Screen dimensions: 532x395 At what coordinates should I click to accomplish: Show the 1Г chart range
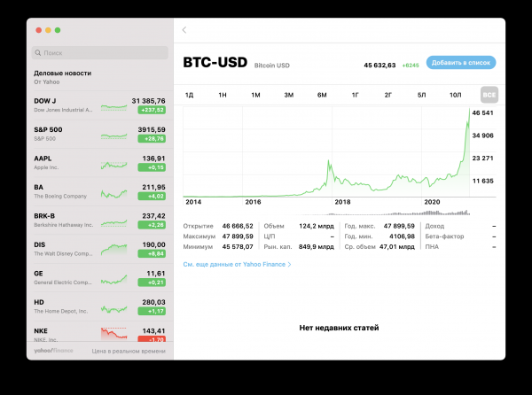(355, 95)
